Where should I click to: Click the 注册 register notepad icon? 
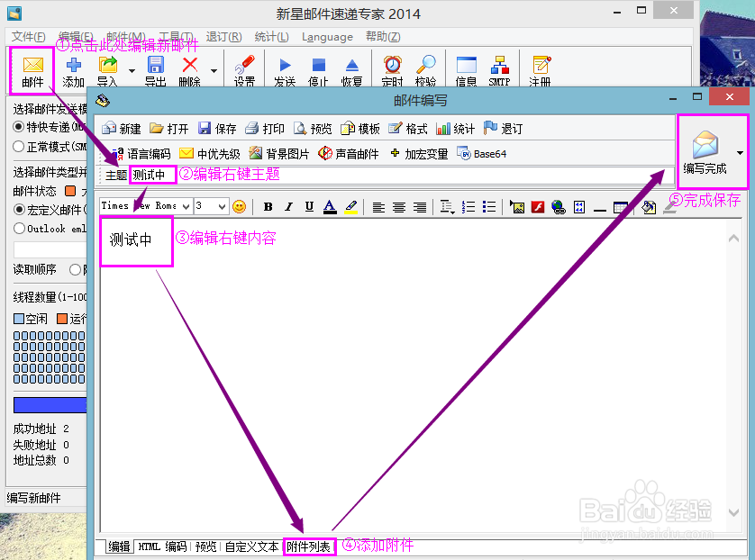[x=541, y=71]
